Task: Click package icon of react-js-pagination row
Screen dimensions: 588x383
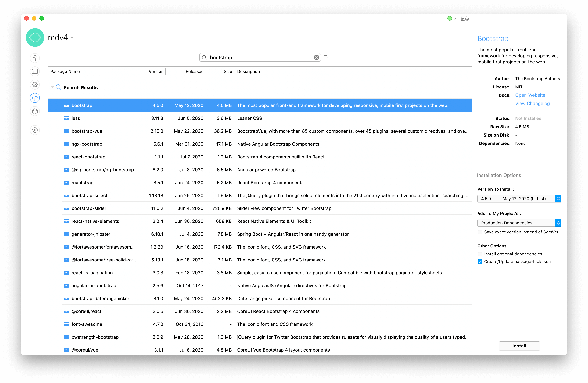Action: click(x=66, y=273)
